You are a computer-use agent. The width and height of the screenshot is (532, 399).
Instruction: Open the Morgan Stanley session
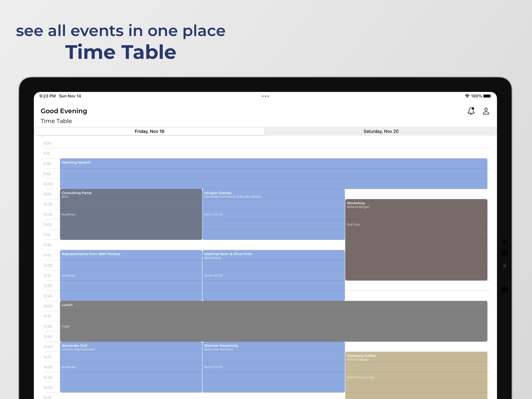pyautogui.click(x=273, y=214)
